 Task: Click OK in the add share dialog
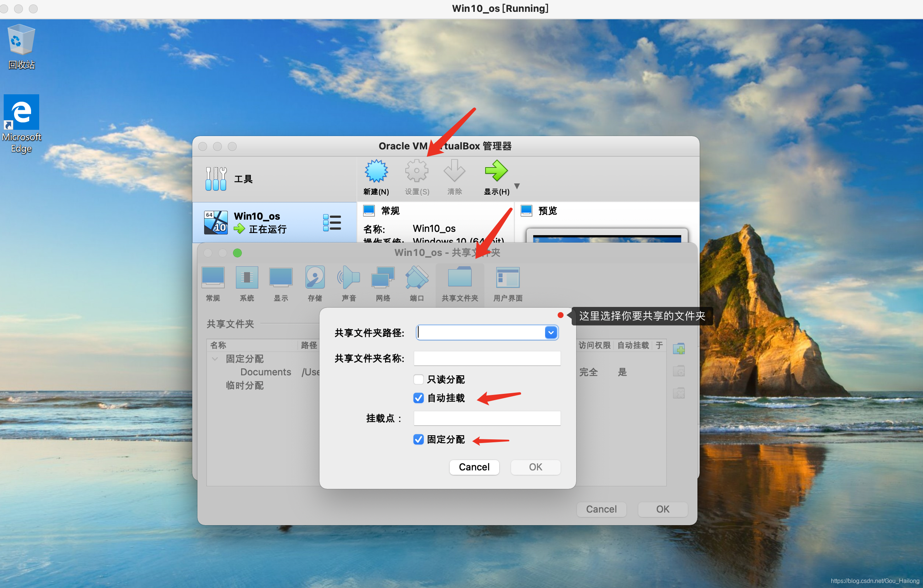535,467
